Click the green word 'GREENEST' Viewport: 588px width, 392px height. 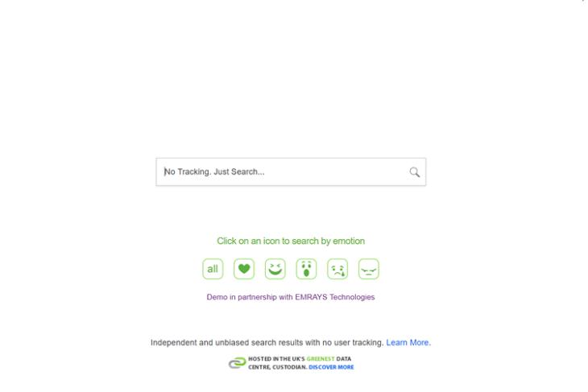point(321,359)
